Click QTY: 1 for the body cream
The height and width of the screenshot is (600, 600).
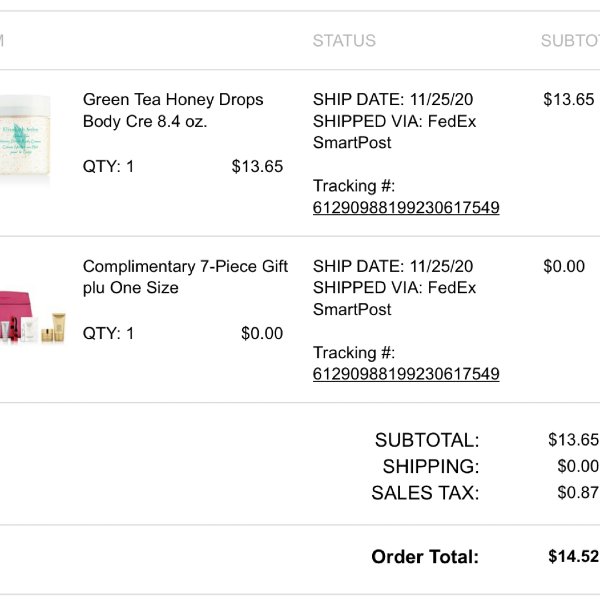(108, 166)
